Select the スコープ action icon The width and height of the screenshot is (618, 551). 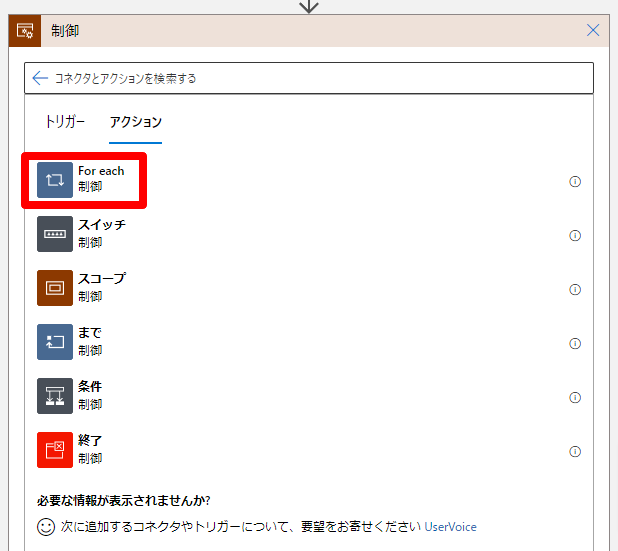pyautogui.click(x=55, y=288)
